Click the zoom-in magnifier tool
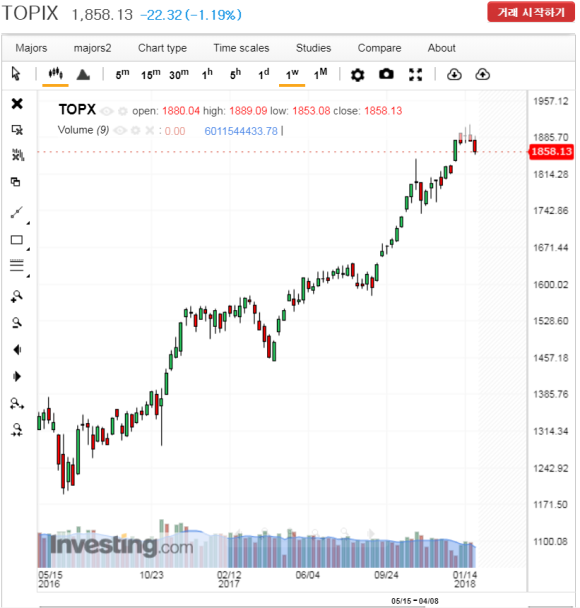This screenshot has height=608, width=580. click(17, 297)
